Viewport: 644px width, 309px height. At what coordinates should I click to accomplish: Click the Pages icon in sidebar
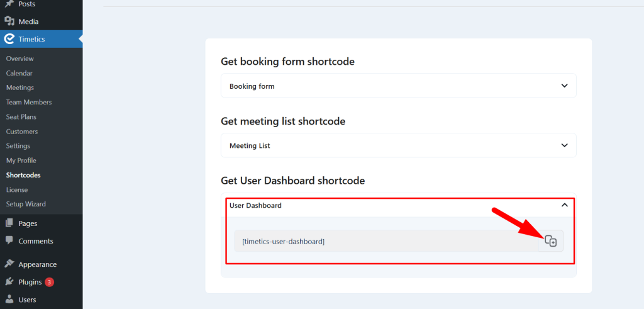tap(9, 223)
